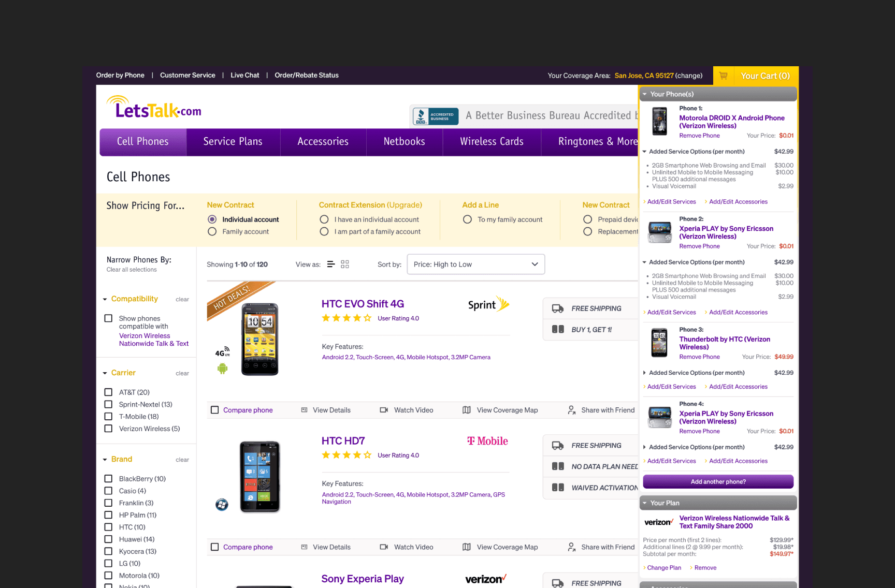Collapse the Compatibility filter section
Screen dimensions: 895x588
(105, 299)
